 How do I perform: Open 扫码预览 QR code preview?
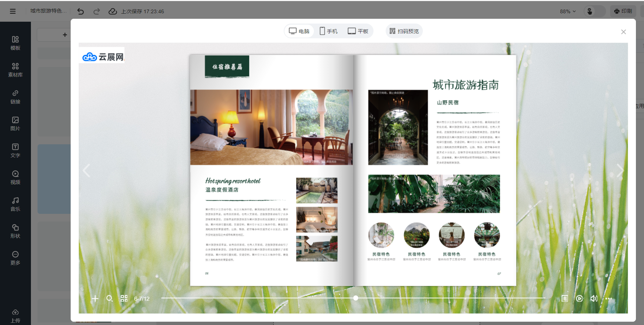404,31
